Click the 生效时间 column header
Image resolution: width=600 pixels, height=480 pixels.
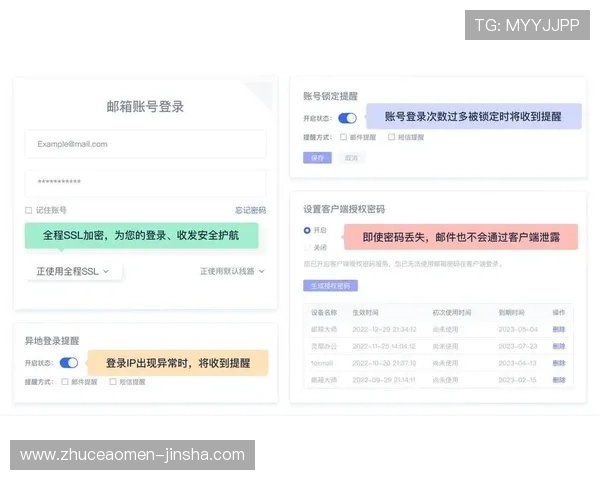pos(365,312)
